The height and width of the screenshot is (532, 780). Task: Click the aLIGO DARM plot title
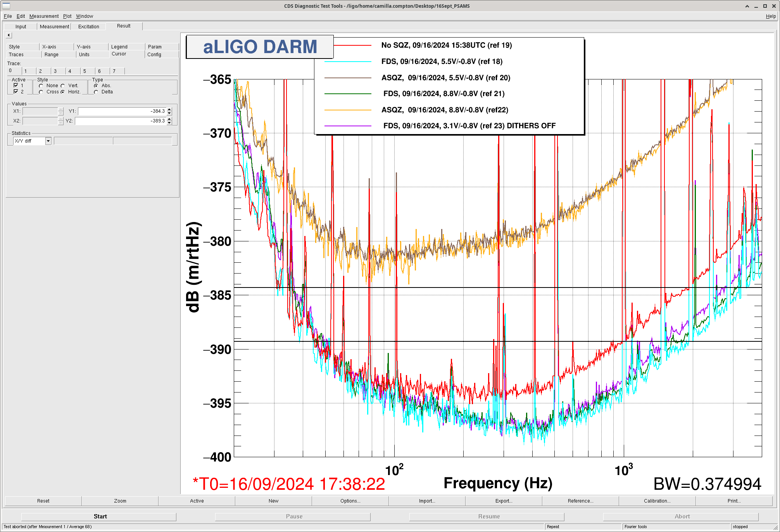pos(260,47)
